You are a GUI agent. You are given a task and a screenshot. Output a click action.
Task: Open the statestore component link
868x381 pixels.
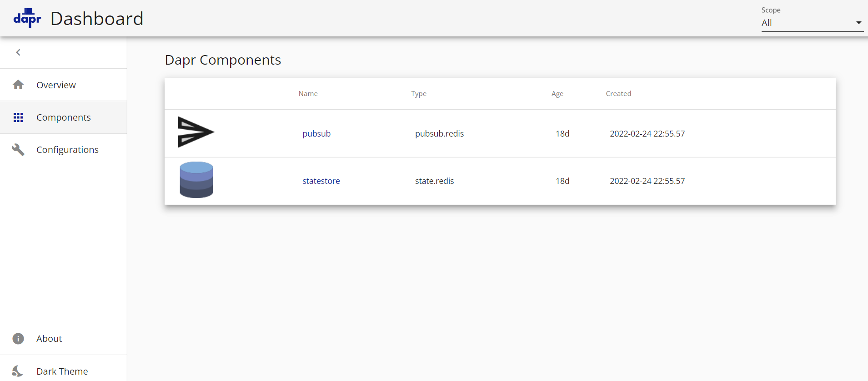(x=321, y=181)
